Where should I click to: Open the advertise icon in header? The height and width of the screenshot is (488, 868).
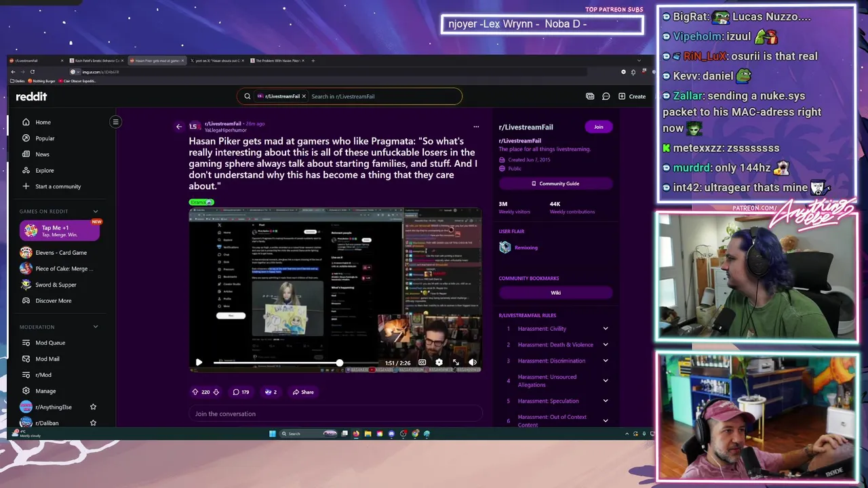(590, 96)
